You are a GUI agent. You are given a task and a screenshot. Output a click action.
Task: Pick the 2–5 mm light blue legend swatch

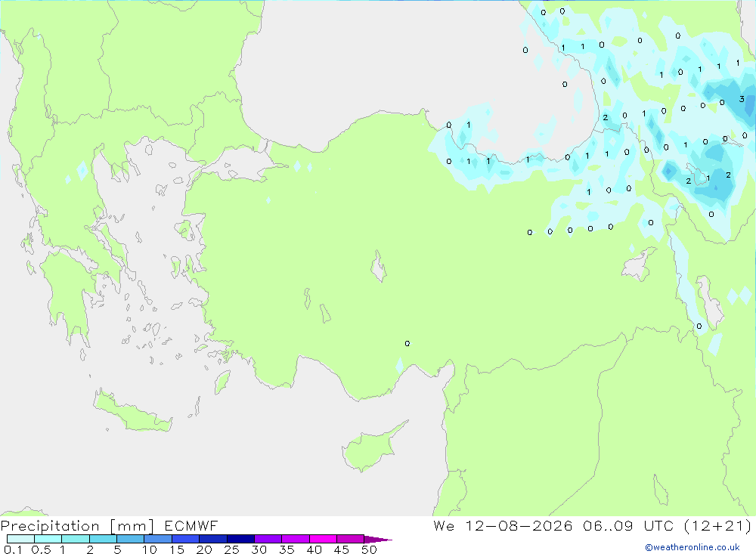tap(103, 539)
